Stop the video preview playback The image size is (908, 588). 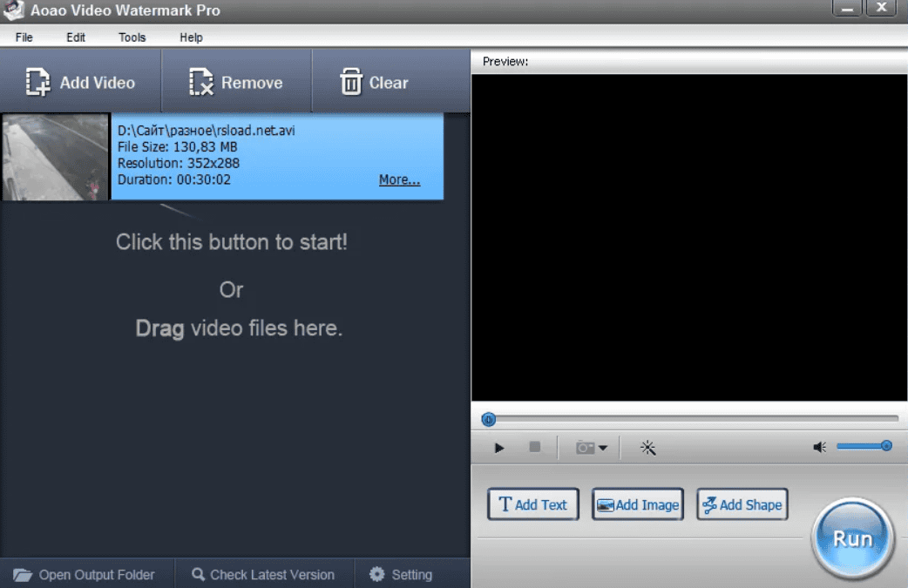pyautogui.click(x=534, y=447)
